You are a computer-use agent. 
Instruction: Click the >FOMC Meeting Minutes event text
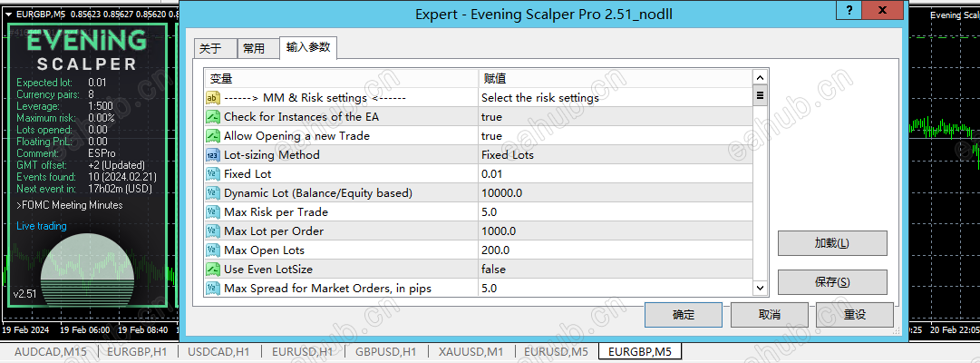[x=70, y=205]
